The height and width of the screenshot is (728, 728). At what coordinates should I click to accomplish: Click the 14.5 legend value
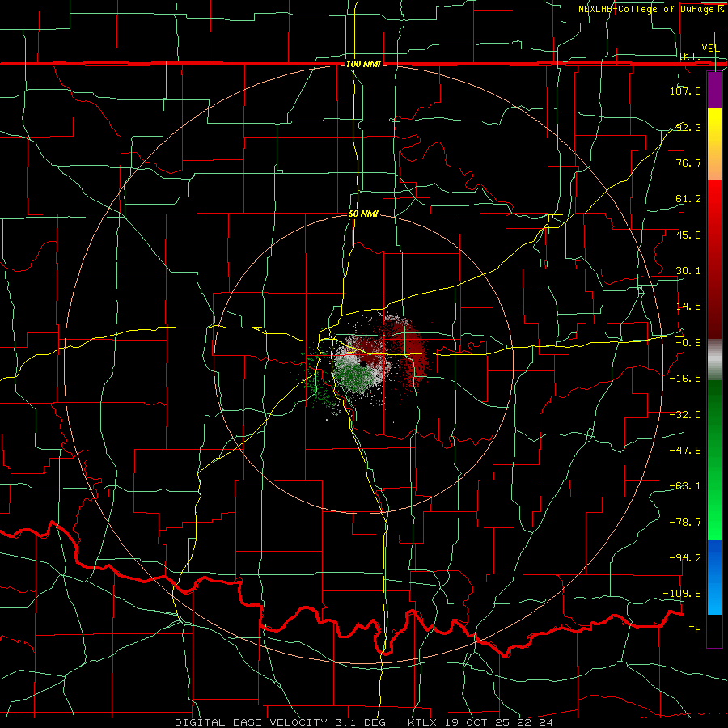click(688, 306)
